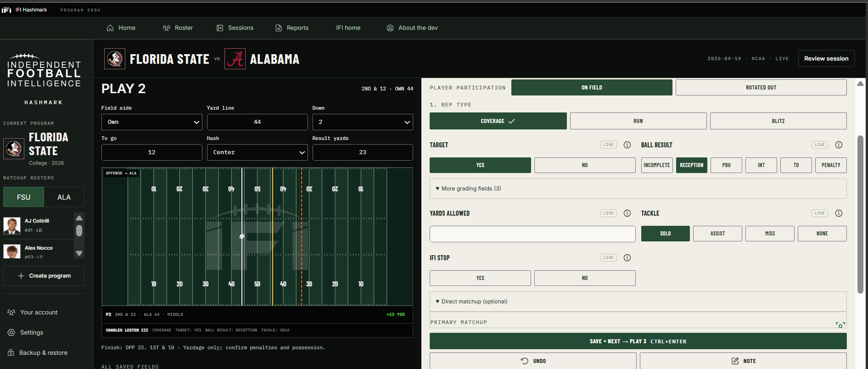
Task: Open the Roster menu item
Action: pyautogui.click(x=178, y=28)
